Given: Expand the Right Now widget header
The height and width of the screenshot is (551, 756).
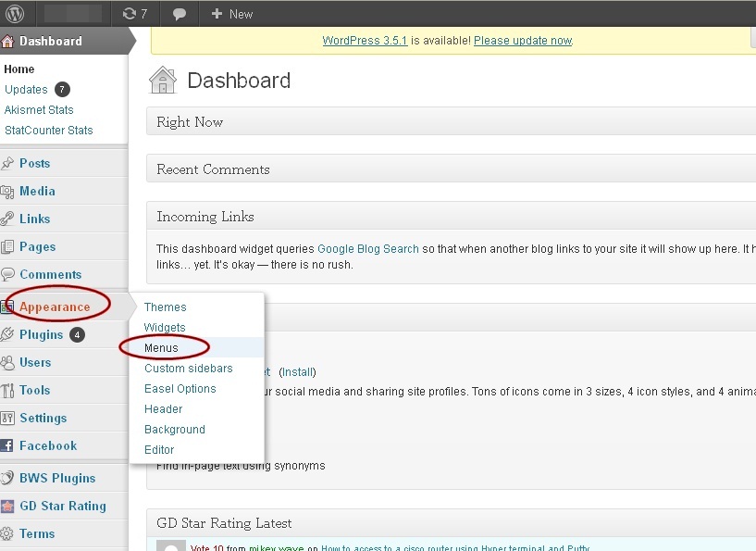Looking at the screenshot, I should click(x=451, y=121).
